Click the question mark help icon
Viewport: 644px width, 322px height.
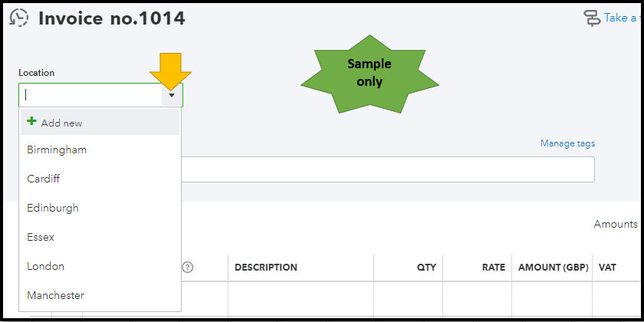click(x=188, y=268)
